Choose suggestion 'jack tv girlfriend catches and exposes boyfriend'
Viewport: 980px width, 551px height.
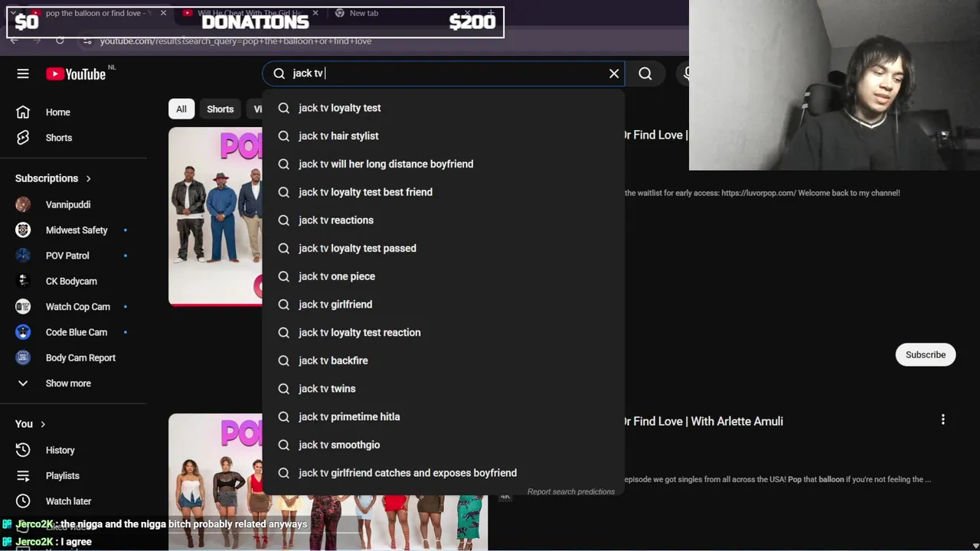443,473
